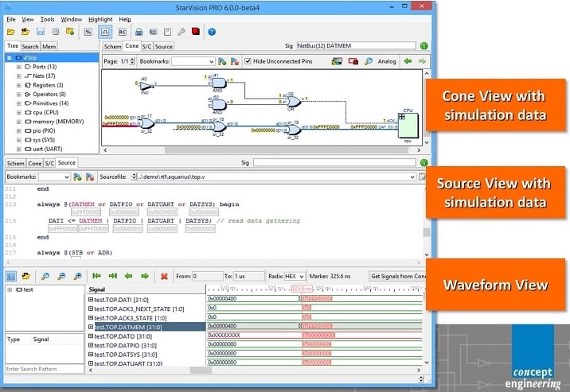Click the Page spinner arrows
Viewport: 570px width, 392px height.
point(132,61)
